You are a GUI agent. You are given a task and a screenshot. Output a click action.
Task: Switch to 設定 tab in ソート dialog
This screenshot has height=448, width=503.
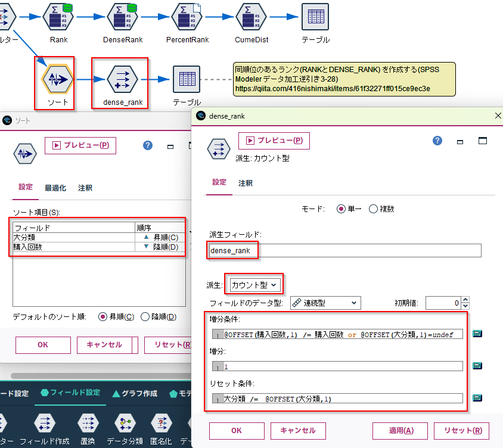[26, 187]
